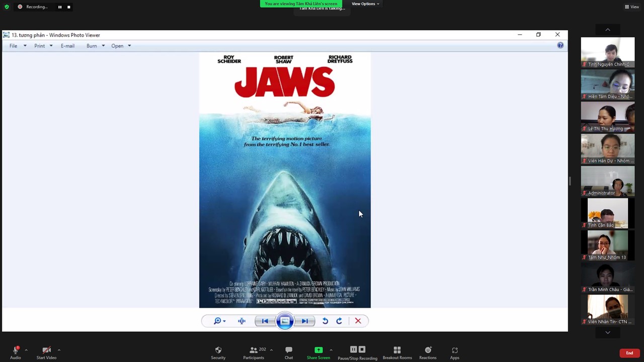Expand the audio settings caret

click(26, 350)
